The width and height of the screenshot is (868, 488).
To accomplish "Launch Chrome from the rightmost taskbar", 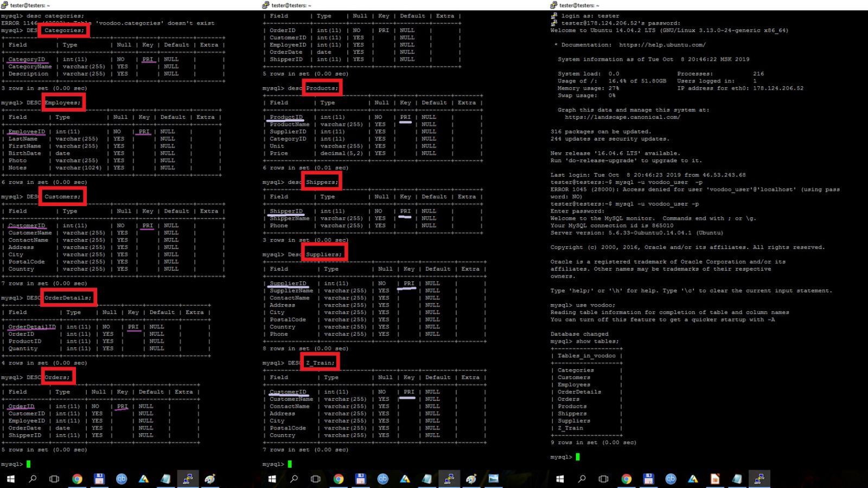I will point(626,479).
